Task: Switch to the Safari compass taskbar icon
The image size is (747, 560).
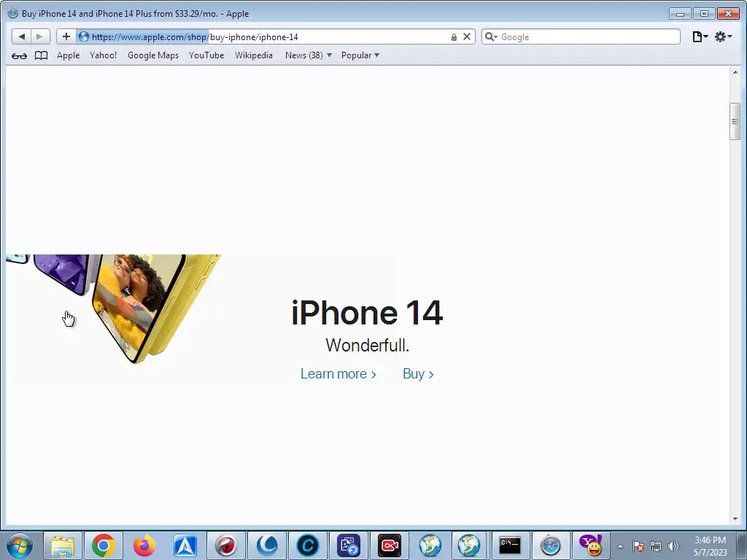Action: pyautogui.click(x=550, y=545)
